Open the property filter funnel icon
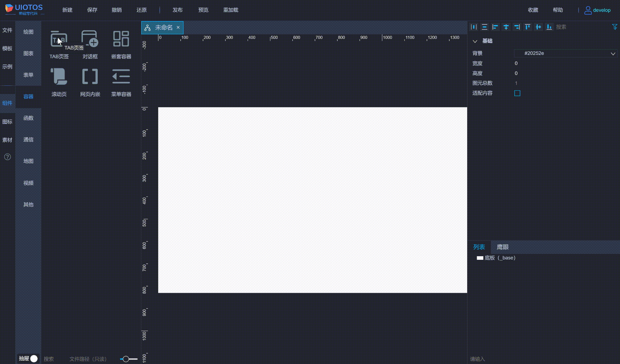620x364 pixels. 614,27
